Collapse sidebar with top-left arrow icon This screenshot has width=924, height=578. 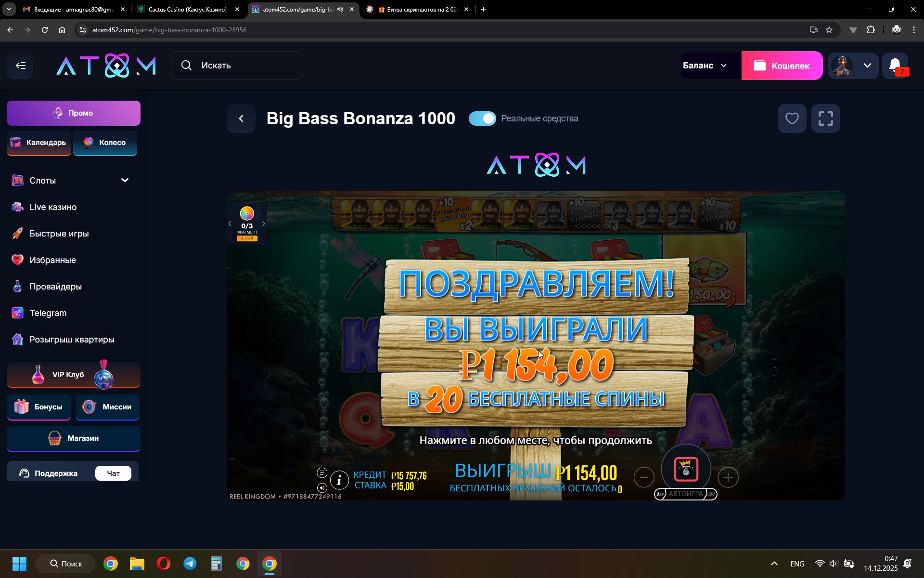click(20, 66)
